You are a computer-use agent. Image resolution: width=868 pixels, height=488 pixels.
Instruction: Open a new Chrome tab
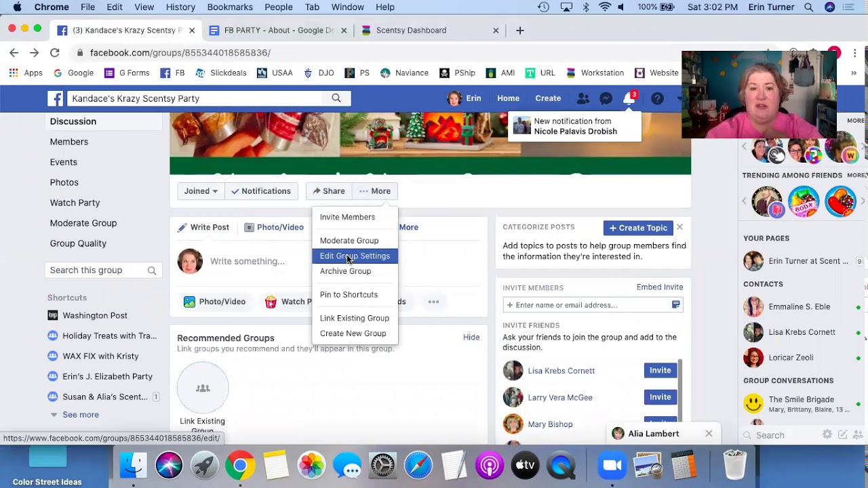click(x=520, y=30)
